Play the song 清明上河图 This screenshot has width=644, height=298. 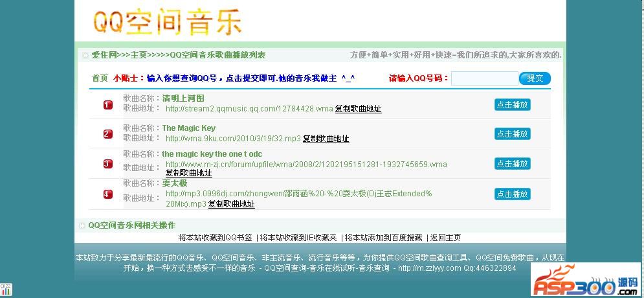(x=512, y=105)
